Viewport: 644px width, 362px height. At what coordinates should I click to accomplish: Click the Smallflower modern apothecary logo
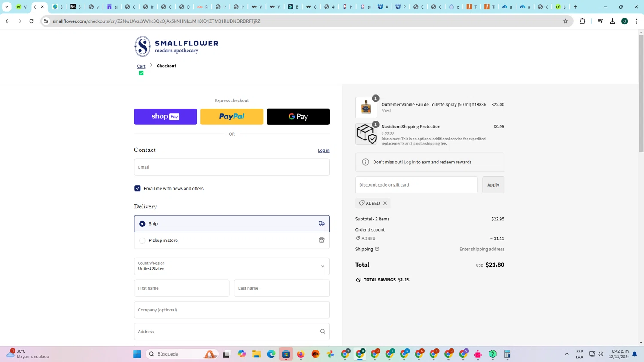point(176,46)
